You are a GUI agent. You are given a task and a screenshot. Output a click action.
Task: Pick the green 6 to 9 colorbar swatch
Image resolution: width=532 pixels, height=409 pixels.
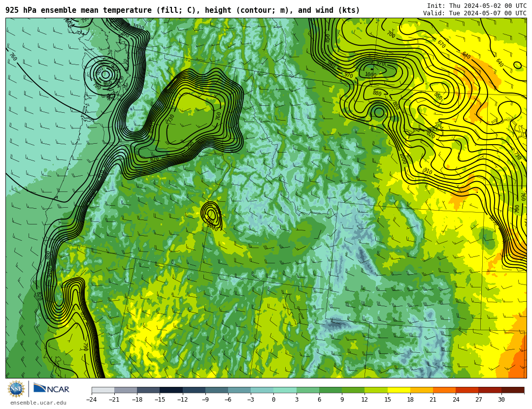tap(331, 390)
